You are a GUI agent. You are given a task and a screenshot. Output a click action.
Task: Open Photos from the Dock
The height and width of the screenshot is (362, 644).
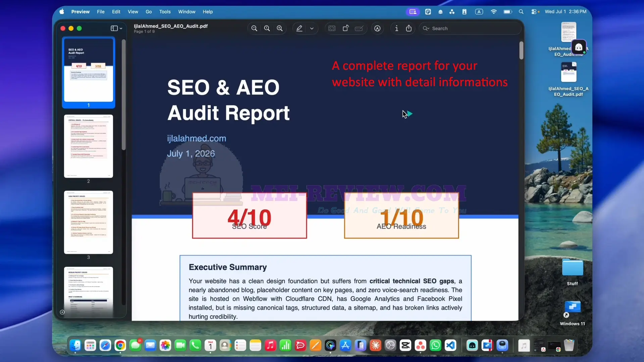[x=165, y=345]
